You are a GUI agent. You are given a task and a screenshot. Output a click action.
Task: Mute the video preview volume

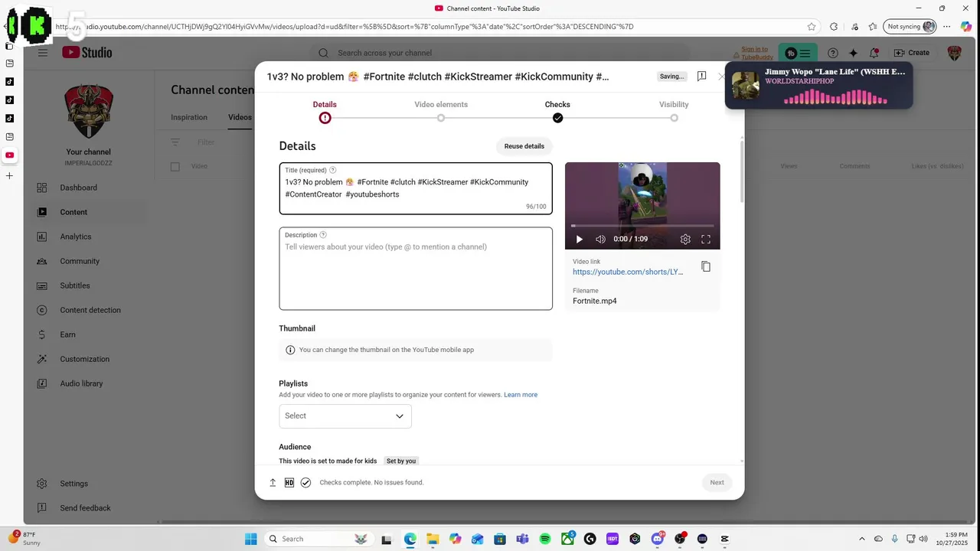click(600, 239)
